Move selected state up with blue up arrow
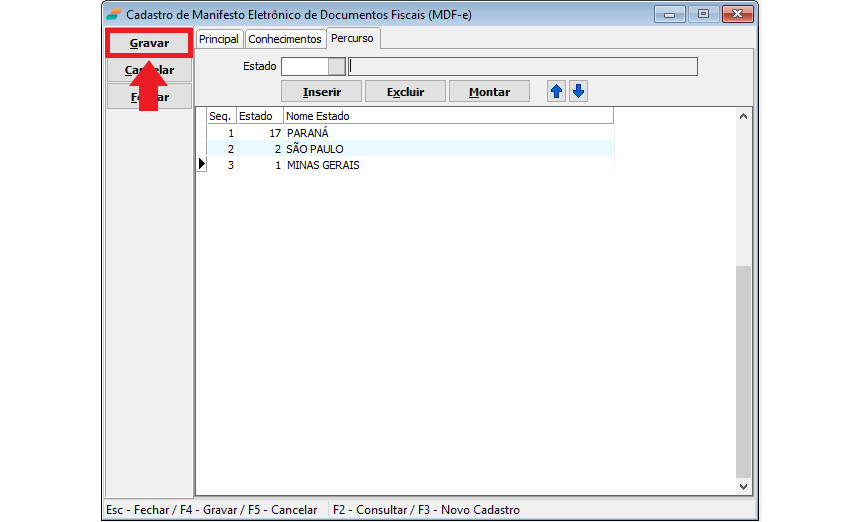 557,91
